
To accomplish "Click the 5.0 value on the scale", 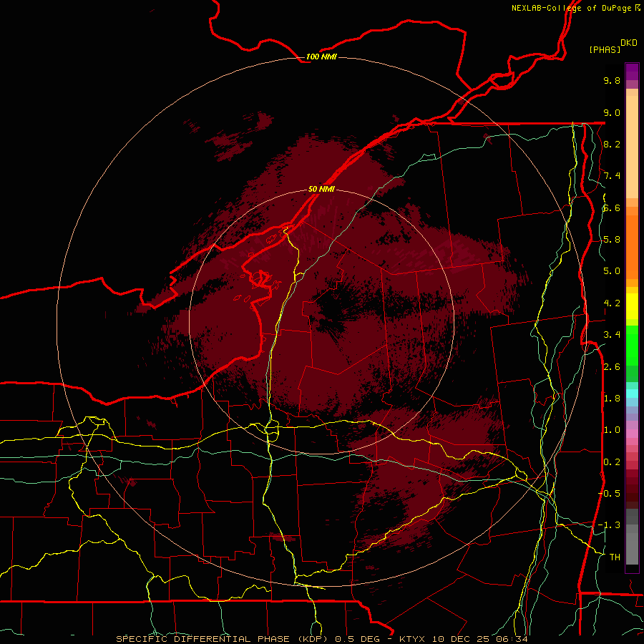I will [612, 271].
